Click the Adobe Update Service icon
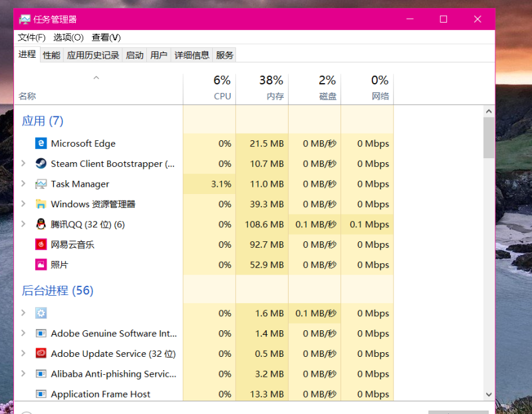 pos(41,354)
